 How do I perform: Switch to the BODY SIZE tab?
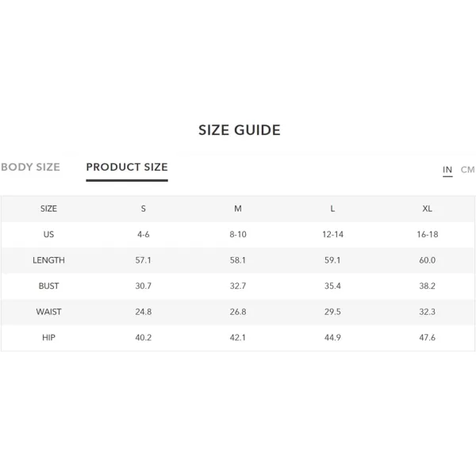coord(30,167)
